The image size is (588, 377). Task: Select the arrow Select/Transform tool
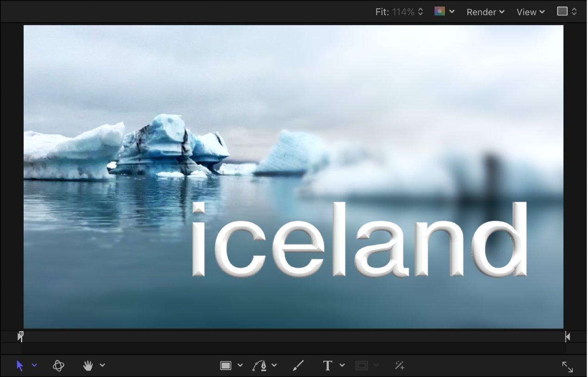[x=19, y=365]
